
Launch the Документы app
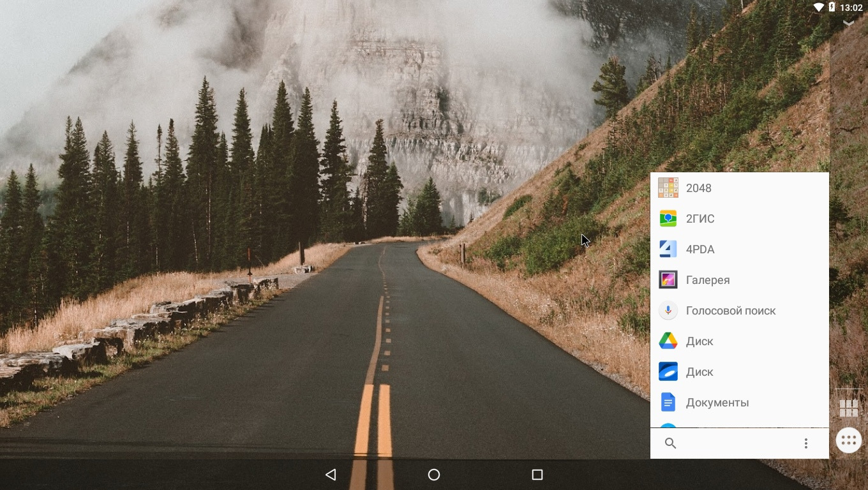[739, 403]
